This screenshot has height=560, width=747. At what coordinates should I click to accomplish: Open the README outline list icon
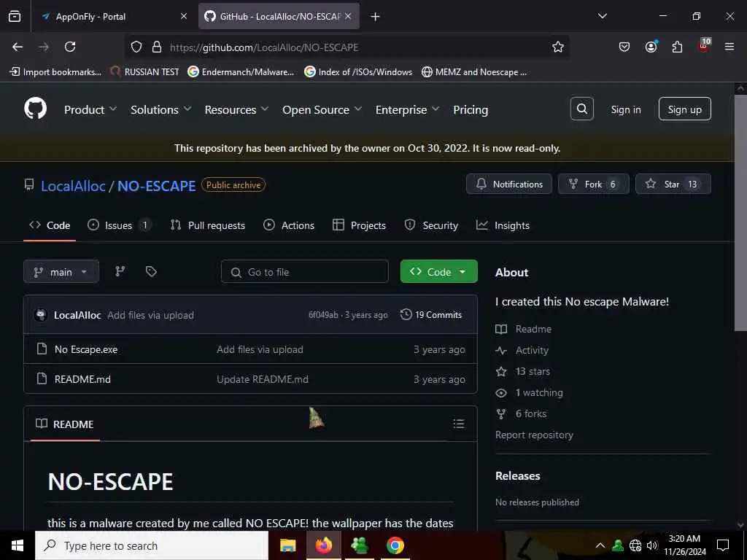(x=458, y=424)
